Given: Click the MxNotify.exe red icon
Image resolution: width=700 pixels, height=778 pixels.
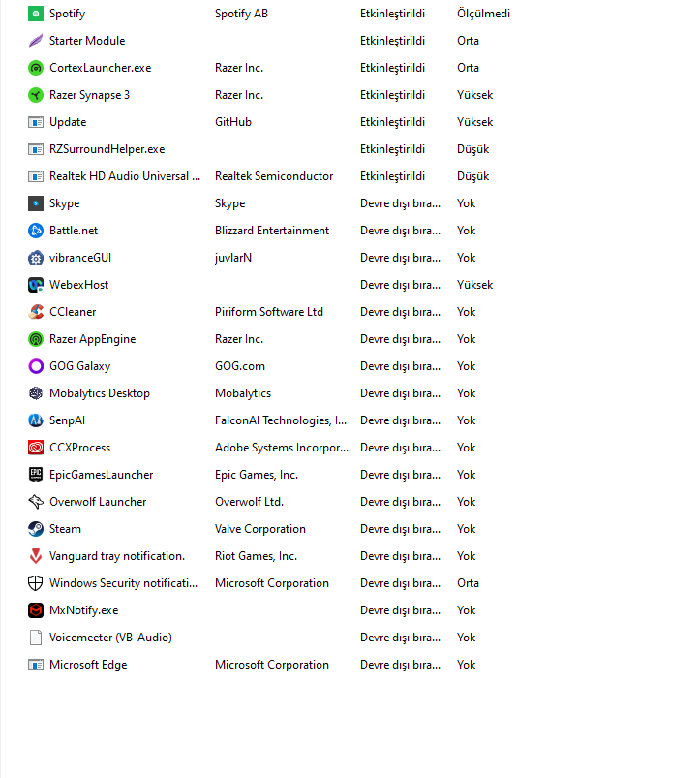Looking at the screenshot, I should coord(36,610).
